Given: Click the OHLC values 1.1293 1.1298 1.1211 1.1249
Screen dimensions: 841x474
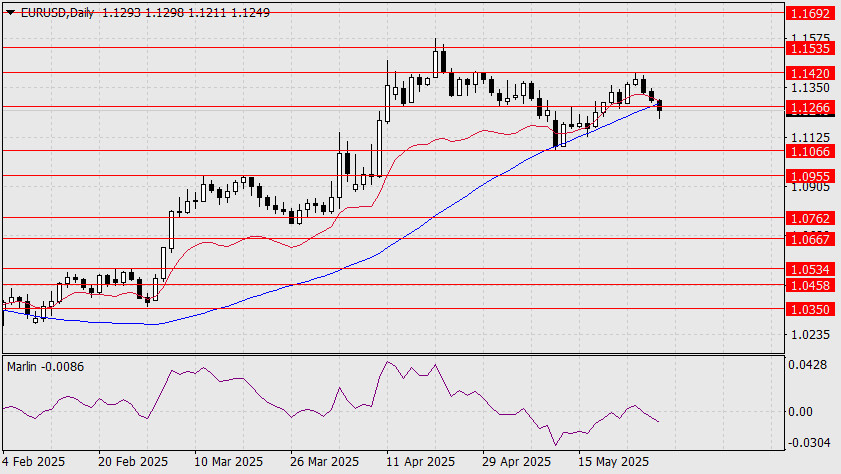Looking at the screenshot, I should tap(186, 12).
